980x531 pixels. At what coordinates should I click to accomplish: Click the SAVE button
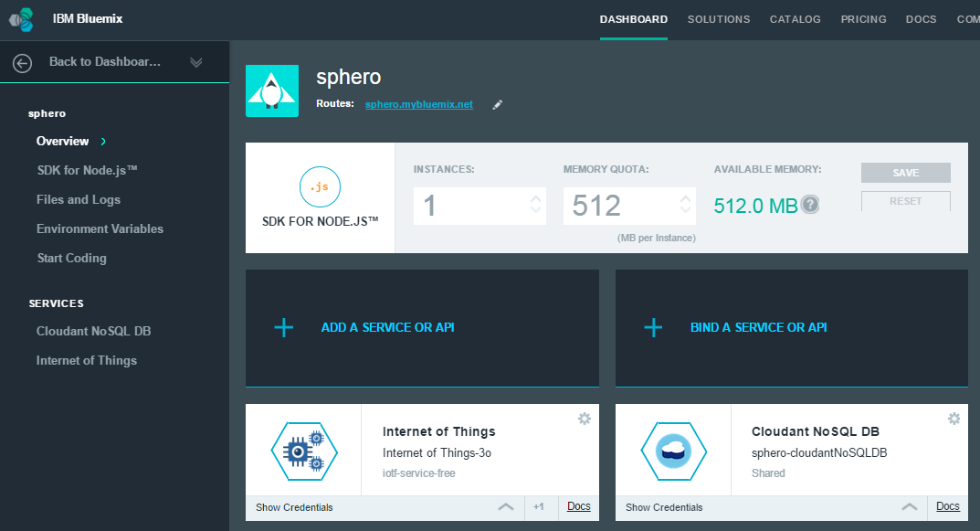906,173
